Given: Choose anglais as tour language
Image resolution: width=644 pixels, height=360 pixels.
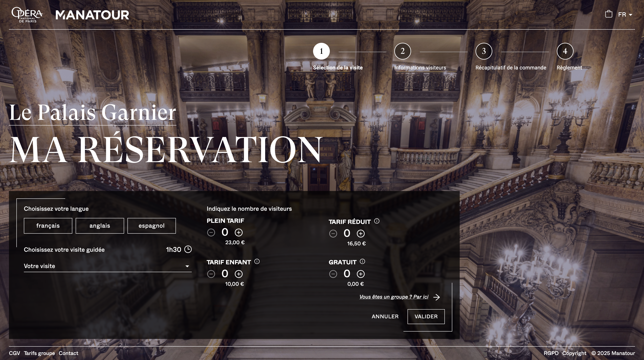Looking at the screenshot, I should click(x=100, y=226).
